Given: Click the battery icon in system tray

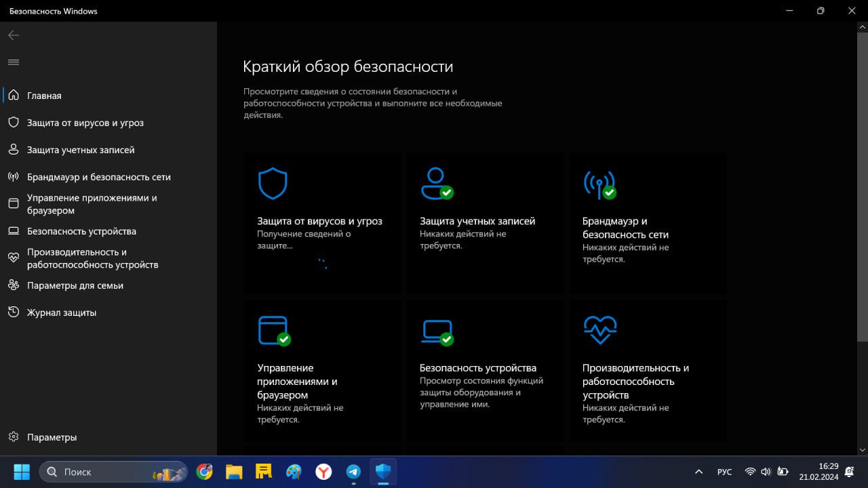Looking at the screenshot, I should [783, 472].
